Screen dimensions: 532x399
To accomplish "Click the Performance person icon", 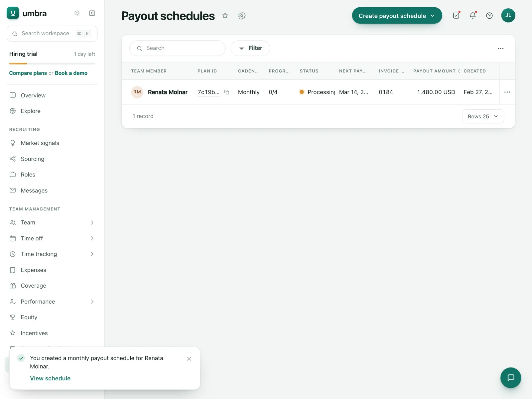I will point(13,302).
